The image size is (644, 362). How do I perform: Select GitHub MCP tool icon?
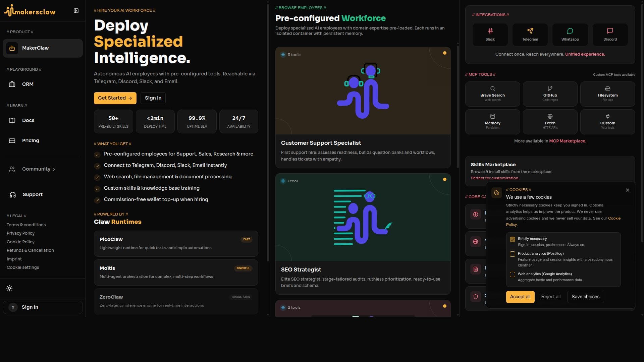(x=550, y=88)
